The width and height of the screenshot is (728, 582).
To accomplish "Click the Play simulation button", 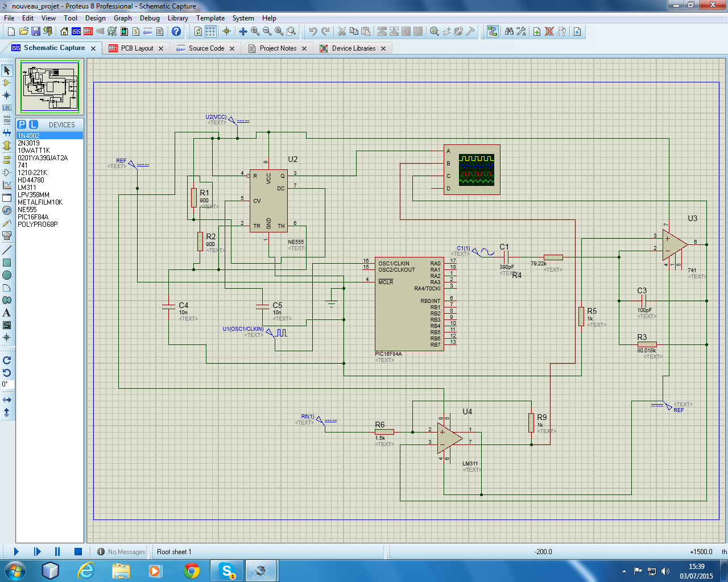I will coord(16,551).
